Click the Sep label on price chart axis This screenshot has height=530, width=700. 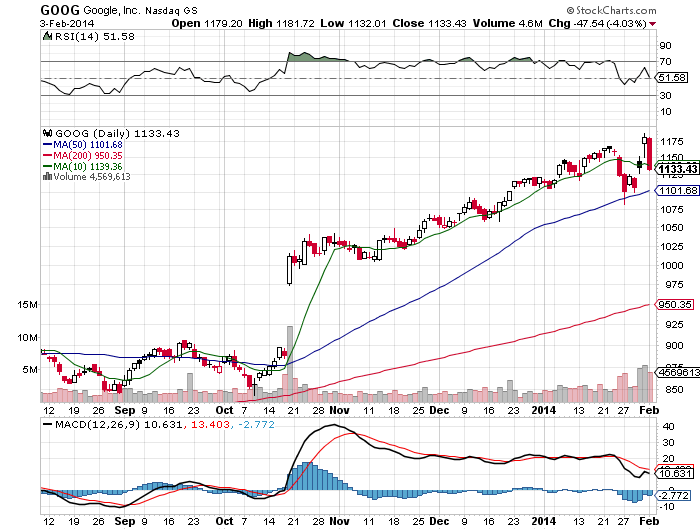pos(125,410)
